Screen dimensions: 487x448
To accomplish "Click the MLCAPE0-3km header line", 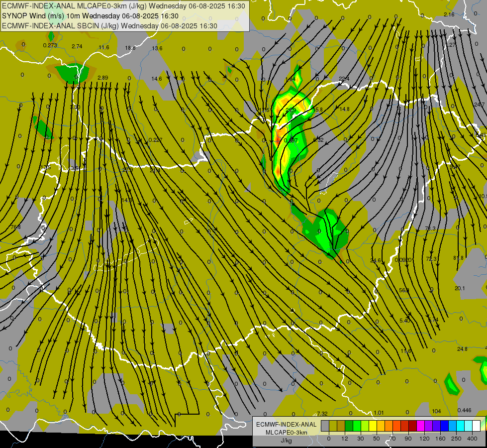I will (123, 6).
